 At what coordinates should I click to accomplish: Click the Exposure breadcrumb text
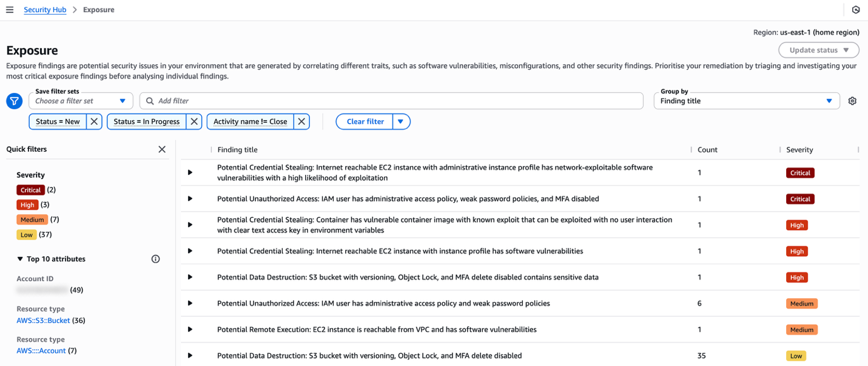coord(98,10)
